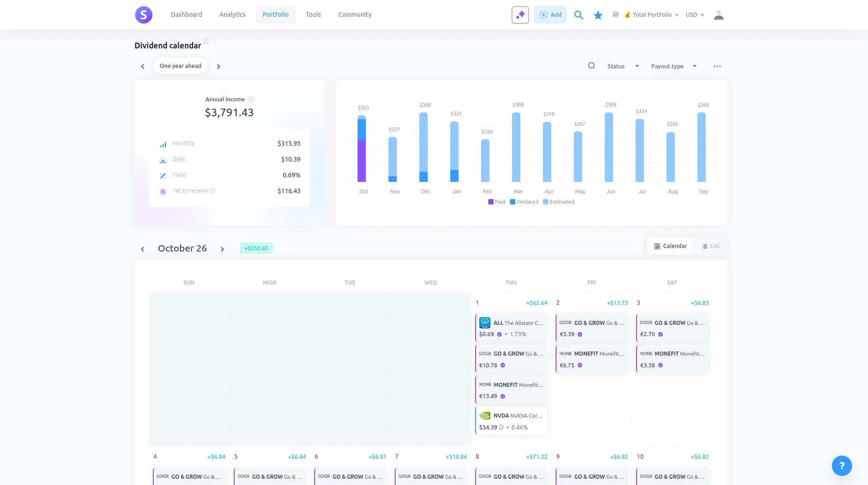Open the three-dots more options menu

click(x=717, y=66)
